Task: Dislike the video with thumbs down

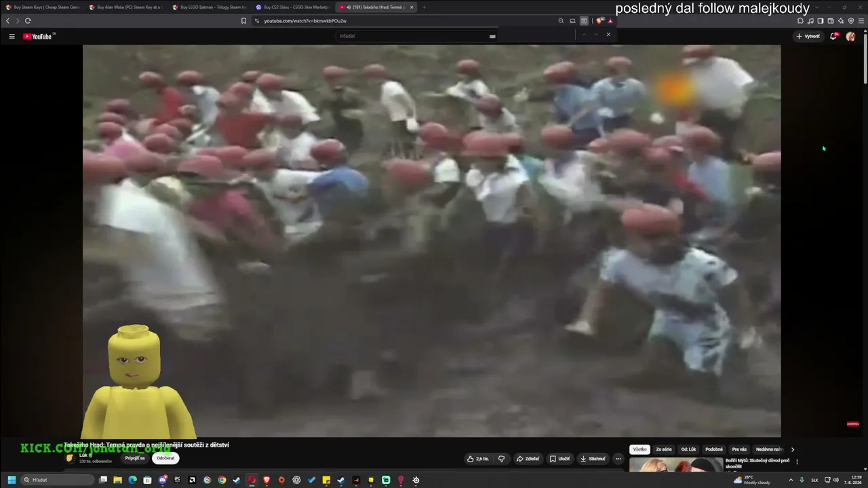Action: click(x=501, y=459)
